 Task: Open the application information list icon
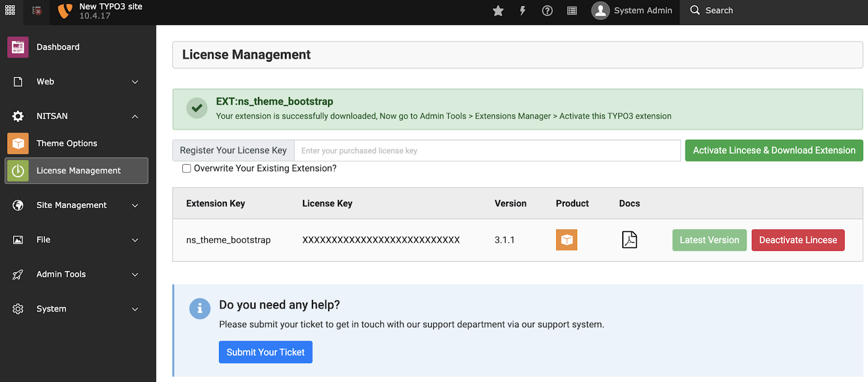pyautogui.click(x=572, y=11)
